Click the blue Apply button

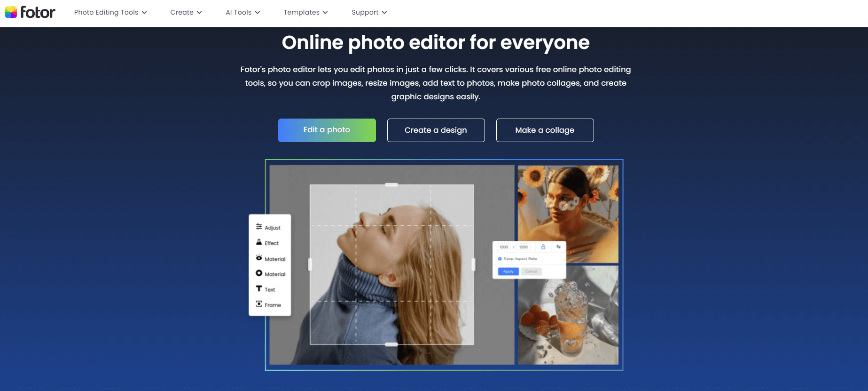(x=508, y=271)
